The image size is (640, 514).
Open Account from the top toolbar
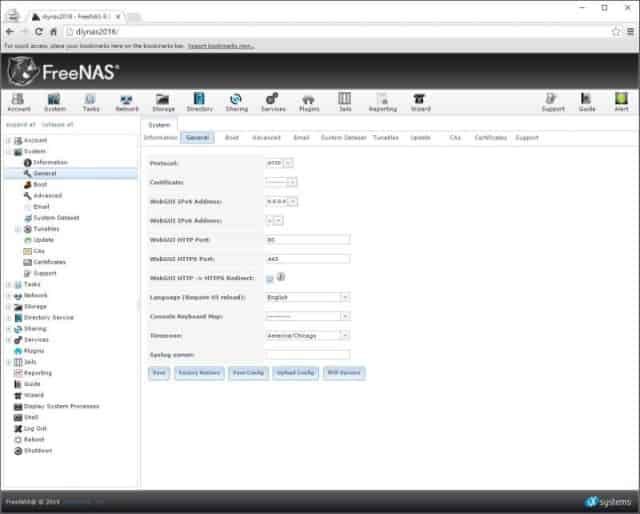click(x=18, y=102)
